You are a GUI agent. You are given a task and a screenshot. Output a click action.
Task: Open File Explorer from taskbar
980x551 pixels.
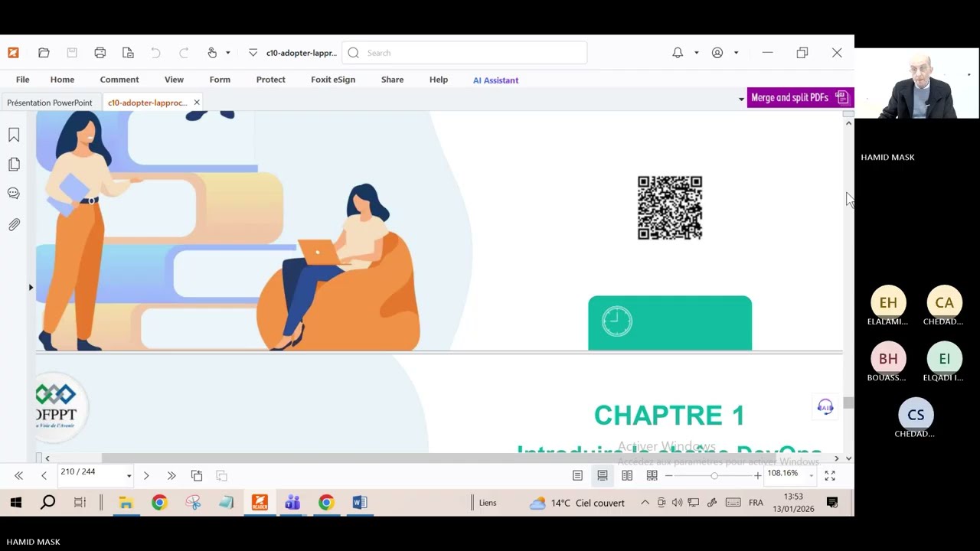coord(126,503)
